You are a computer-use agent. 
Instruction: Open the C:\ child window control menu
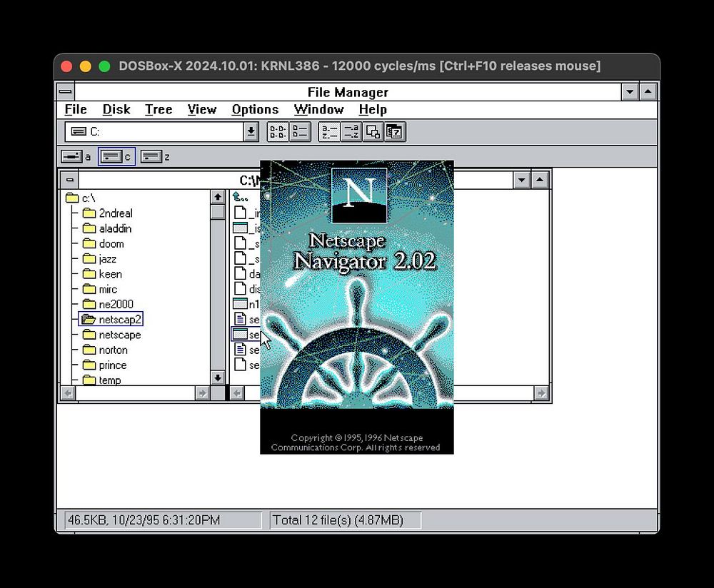(x=69, y=180)
